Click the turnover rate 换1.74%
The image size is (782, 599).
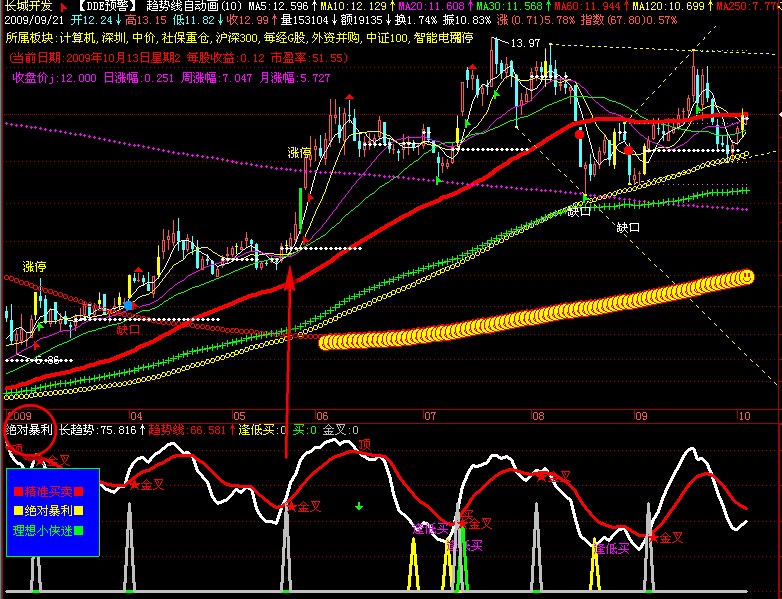(416, 20)
